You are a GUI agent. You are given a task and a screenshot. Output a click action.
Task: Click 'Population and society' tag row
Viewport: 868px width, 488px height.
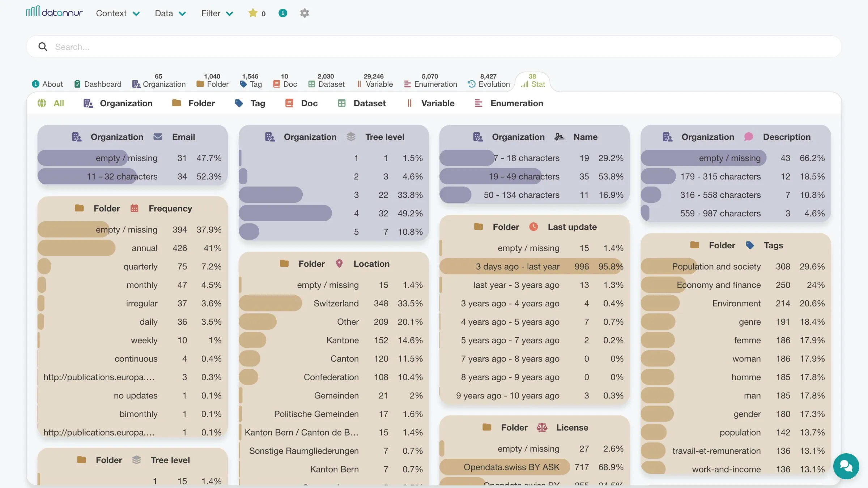coord(736,267)
